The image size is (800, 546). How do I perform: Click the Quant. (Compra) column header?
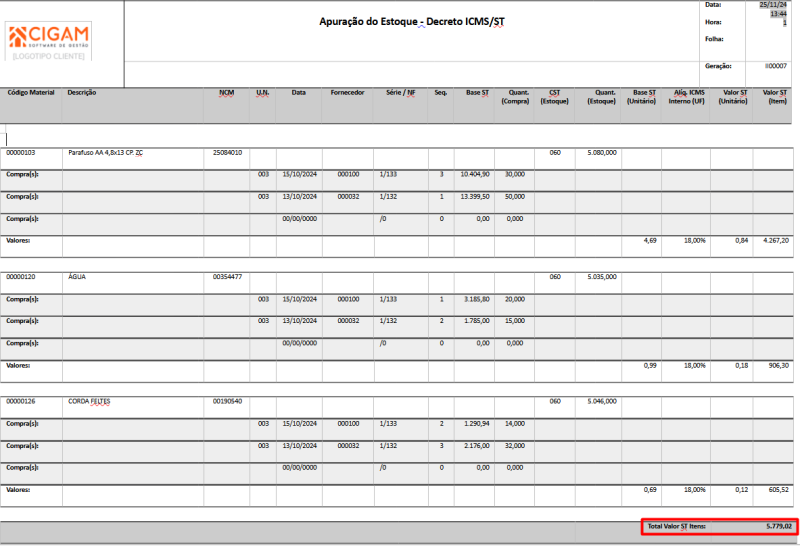pos(515,97)
